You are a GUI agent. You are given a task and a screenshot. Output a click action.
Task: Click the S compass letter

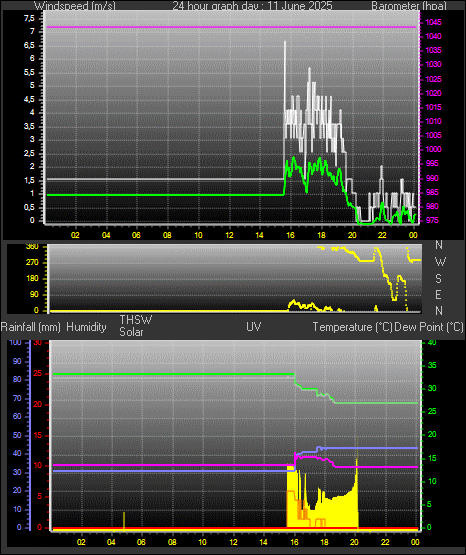click(x=438, y=279)
